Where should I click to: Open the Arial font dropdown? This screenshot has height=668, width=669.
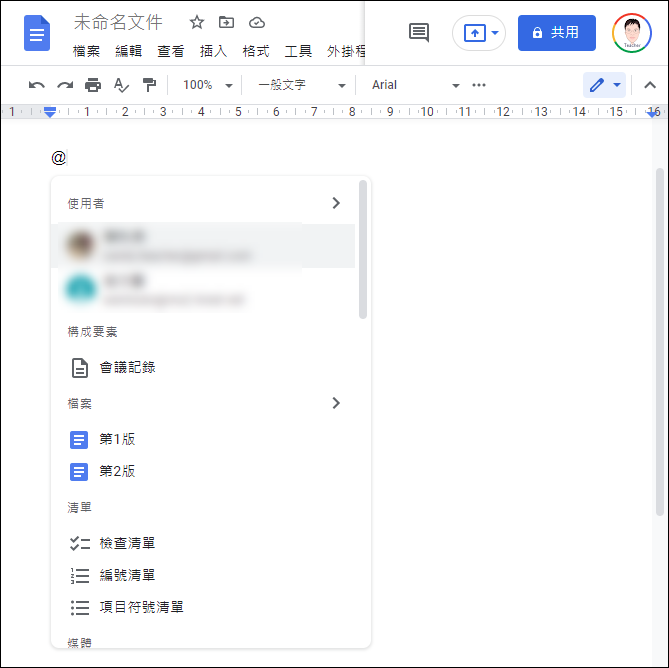(x=415, y=85)
